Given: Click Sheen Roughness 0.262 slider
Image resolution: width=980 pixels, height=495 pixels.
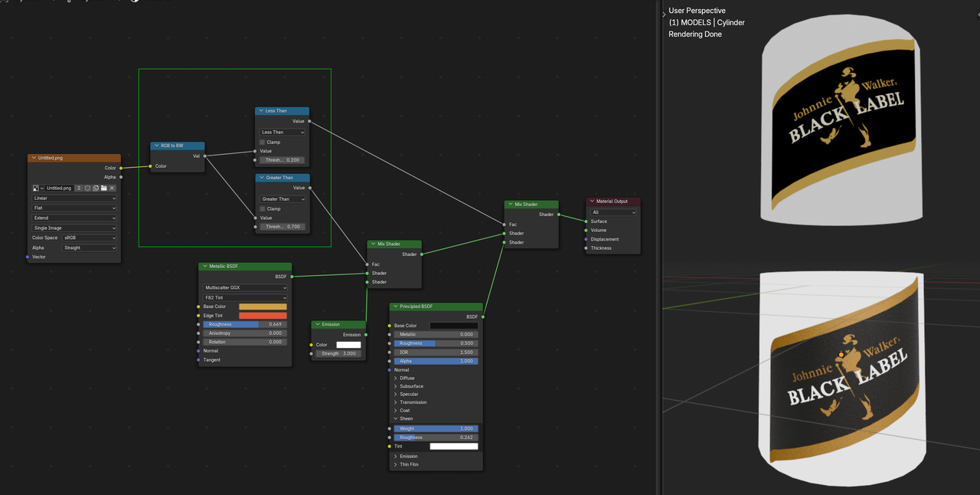Looking at the screenshot, I should tap(436, 438).
